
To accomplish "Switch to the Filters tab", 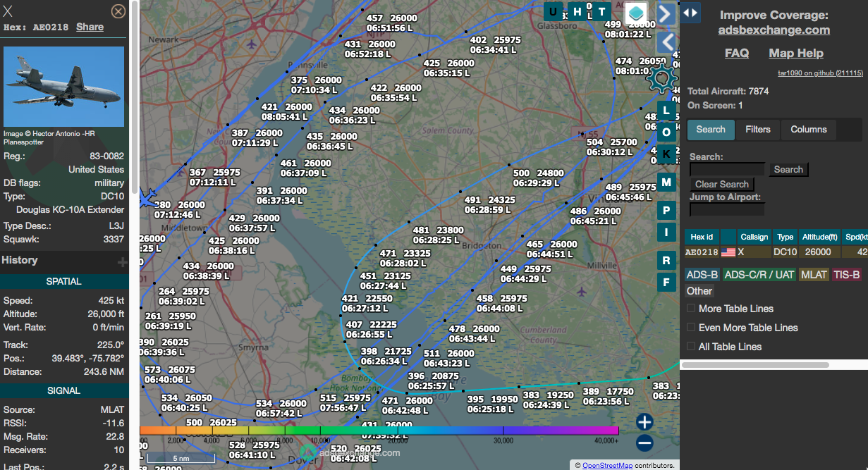I will pyautogui.click(x=758, y=129).
